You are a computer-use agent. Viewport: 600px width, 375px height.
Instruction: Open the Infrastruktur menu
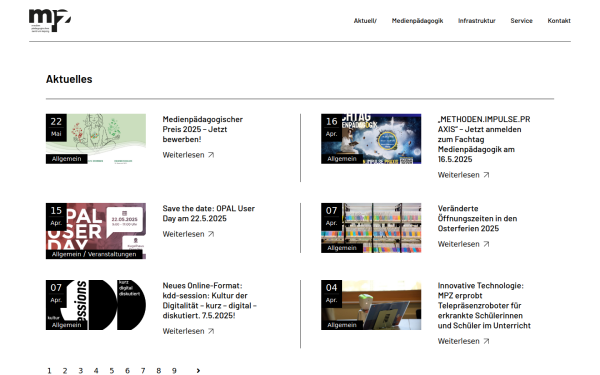(x=476, y=21)
